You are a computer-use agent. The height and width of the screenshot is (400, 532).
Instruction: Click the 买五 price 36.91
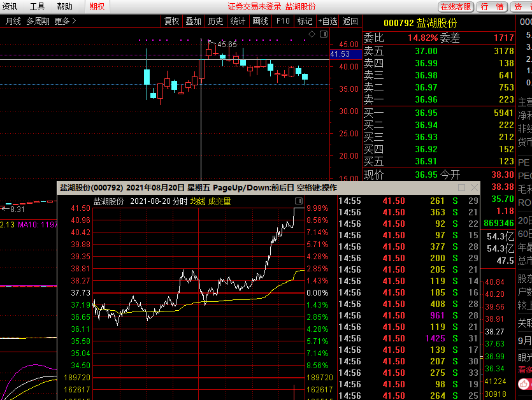tap(426, 162)
